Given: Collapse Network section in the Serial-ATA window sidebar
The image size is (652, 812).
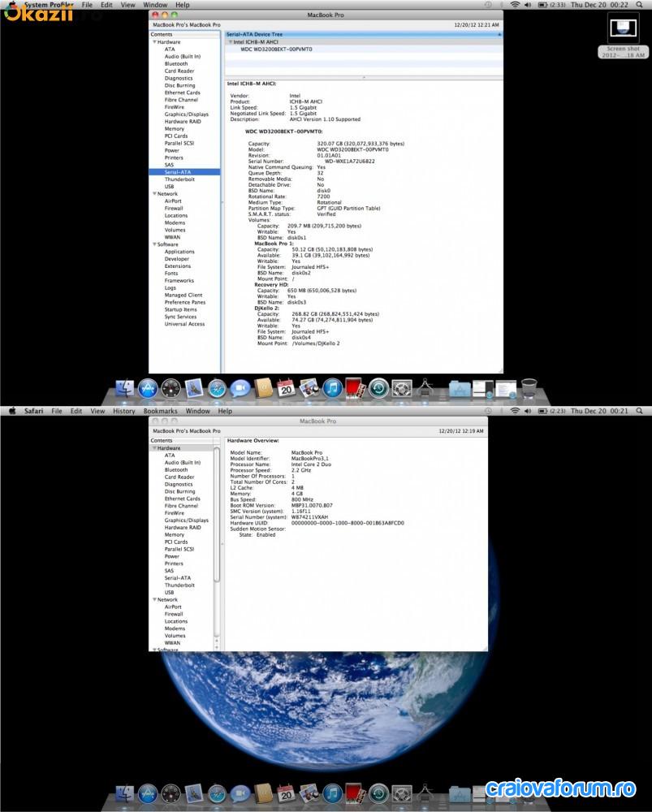Looking at the screenshot, I should pos(154,194).
